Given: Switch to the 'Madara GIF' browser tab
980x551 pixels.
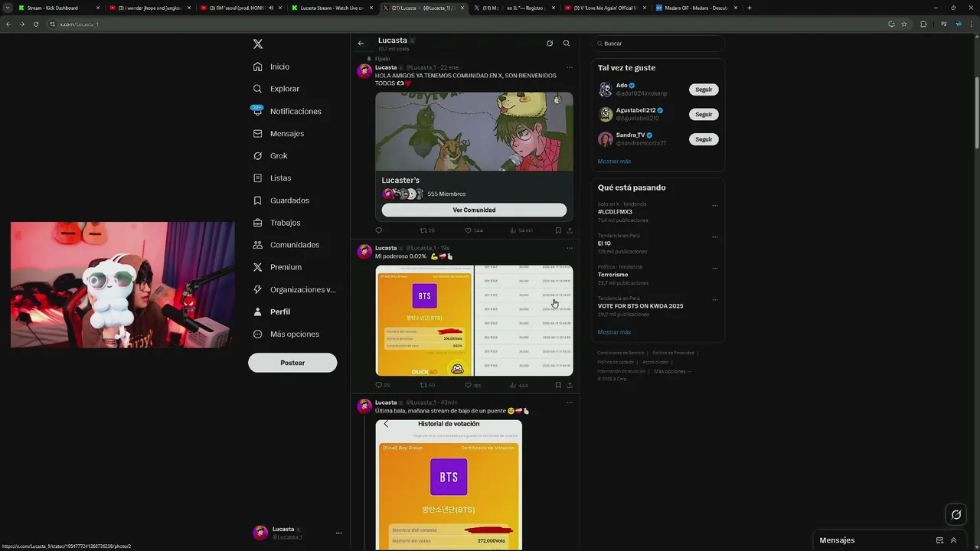Looking at the screenshot, I should [x=695, y=8].
